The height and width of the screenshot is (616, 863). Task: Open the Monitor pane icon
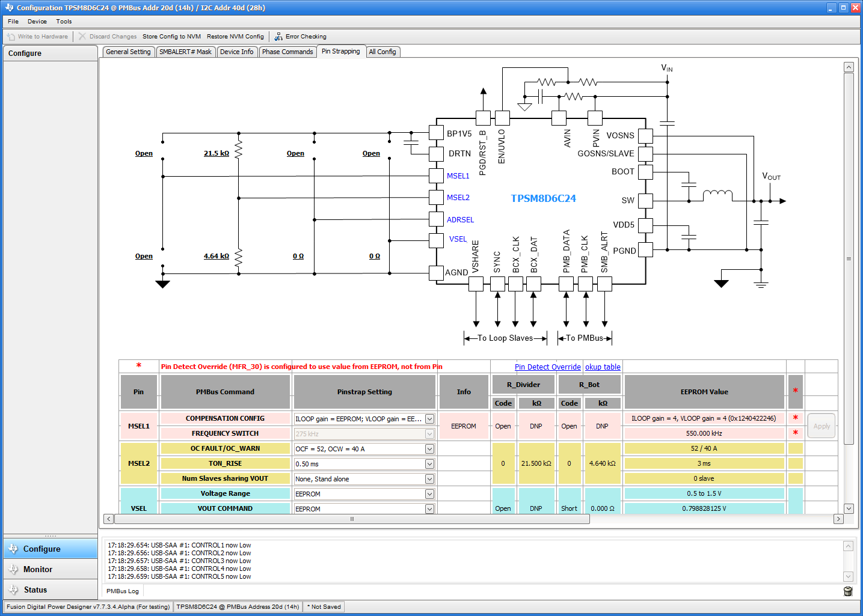tap(13, 569)
